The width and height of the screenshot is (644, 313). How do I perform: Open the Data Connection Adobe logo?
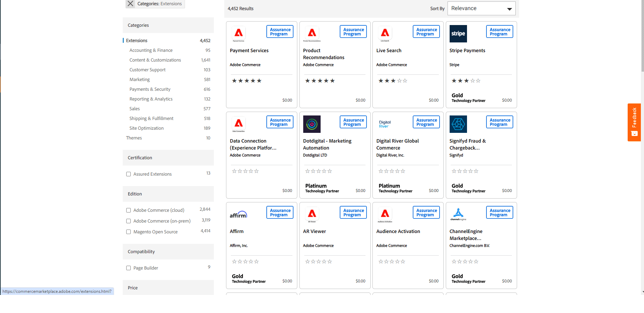click(239, 124)
